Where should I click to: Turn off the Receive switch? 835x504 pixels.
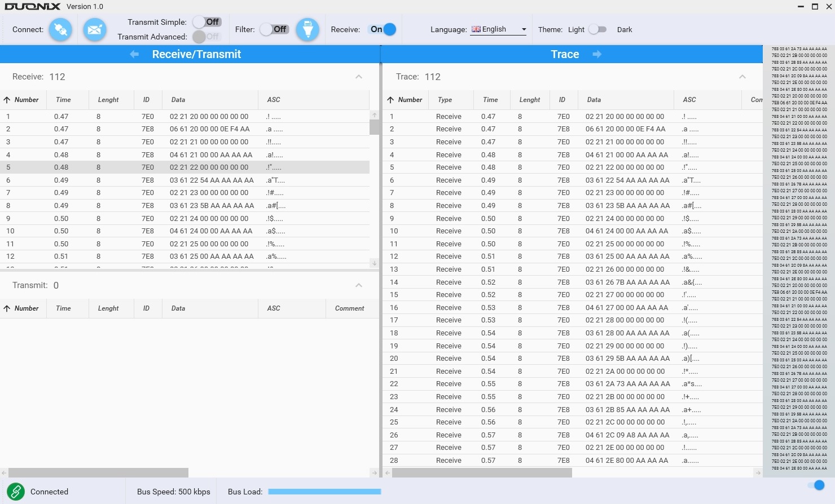(383, 29)
